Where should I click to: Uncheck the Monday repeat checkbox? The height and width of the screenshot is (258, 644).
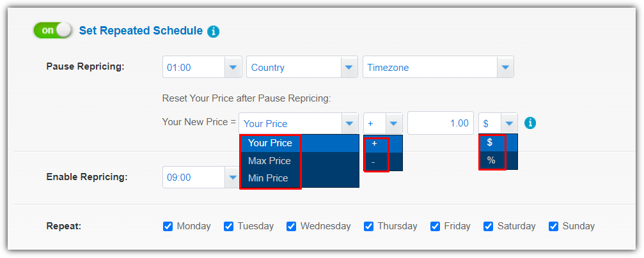point(168,227)
